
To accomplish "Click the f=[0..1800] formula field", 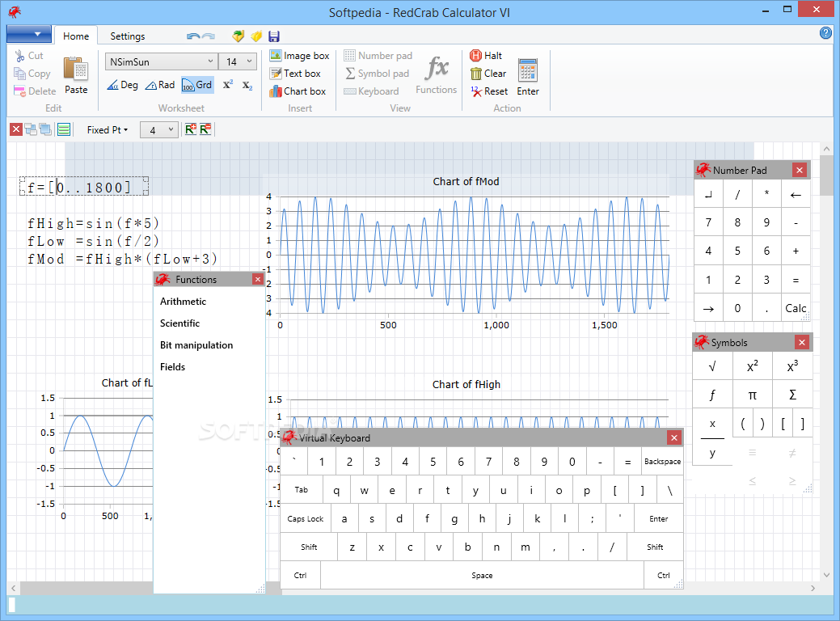I will tap(84, 187).
